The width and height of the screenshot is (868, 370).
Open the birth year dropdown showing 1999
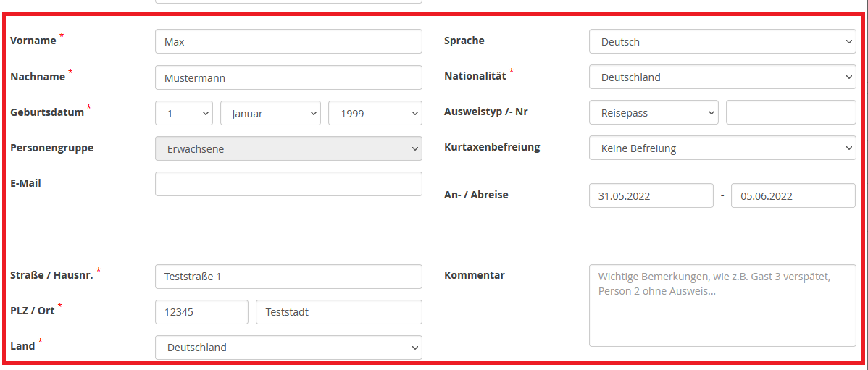point(375,113)
